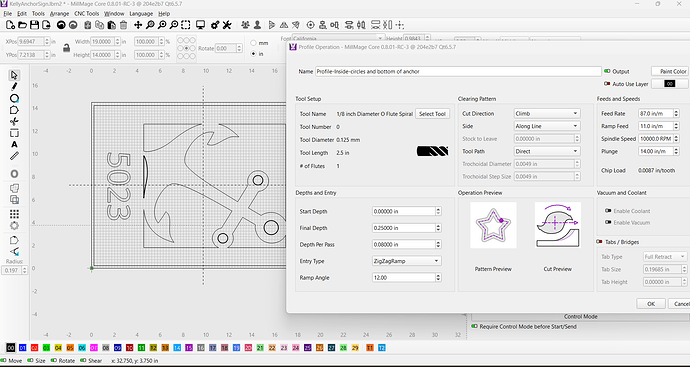Open the Help menu
690x367 pixels.
pyautogui.click(x=164, y=14)
